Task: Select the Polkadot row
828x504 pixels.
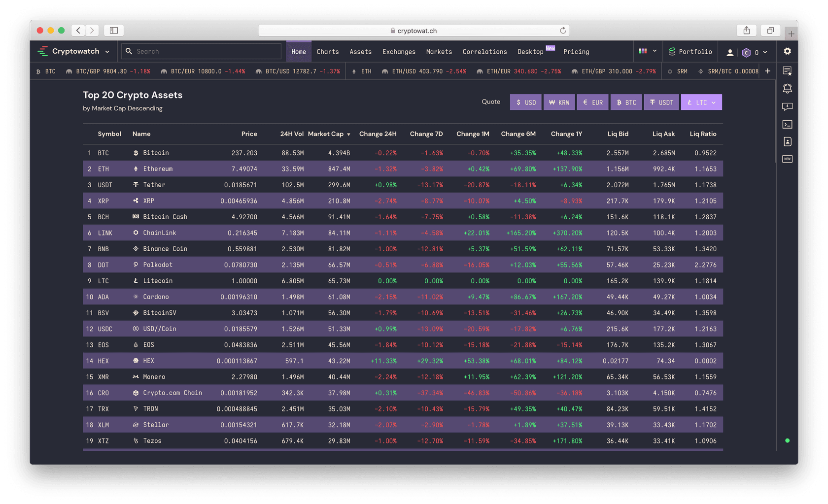Action: point(403,265)
